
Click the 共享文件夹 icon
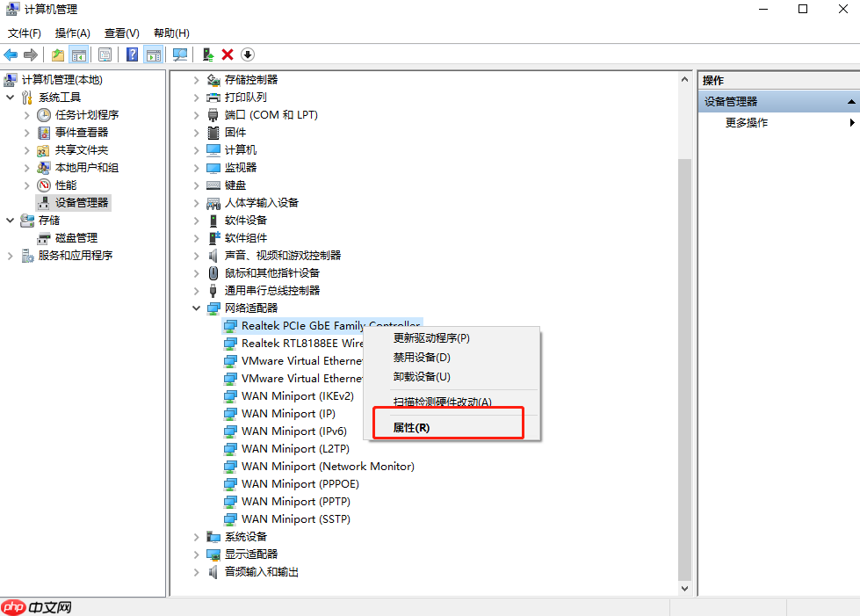[43, 150]
